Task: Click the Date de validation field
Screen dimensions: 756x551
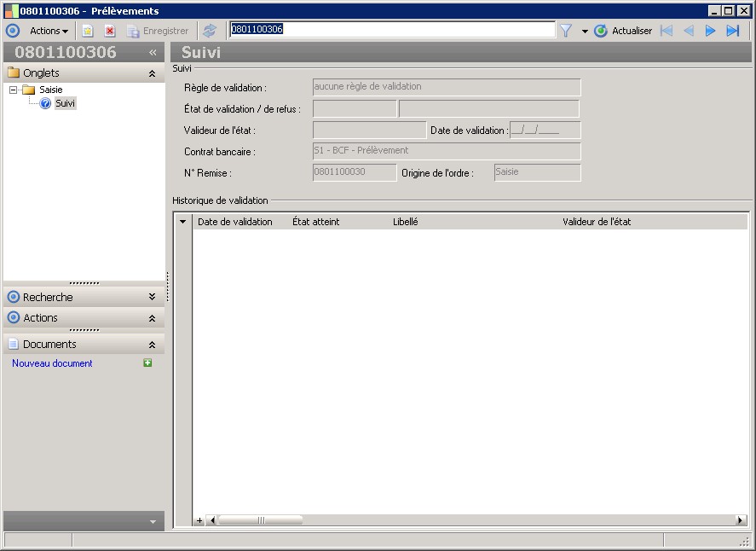Action: [545, 130]
